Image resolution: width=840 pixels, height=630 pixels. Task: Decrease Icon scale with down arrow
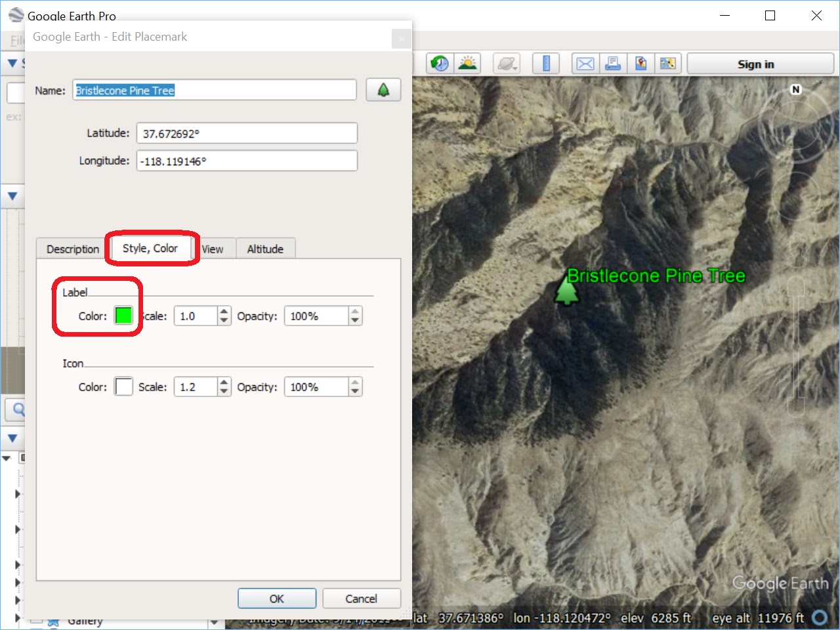pos(224,392)
